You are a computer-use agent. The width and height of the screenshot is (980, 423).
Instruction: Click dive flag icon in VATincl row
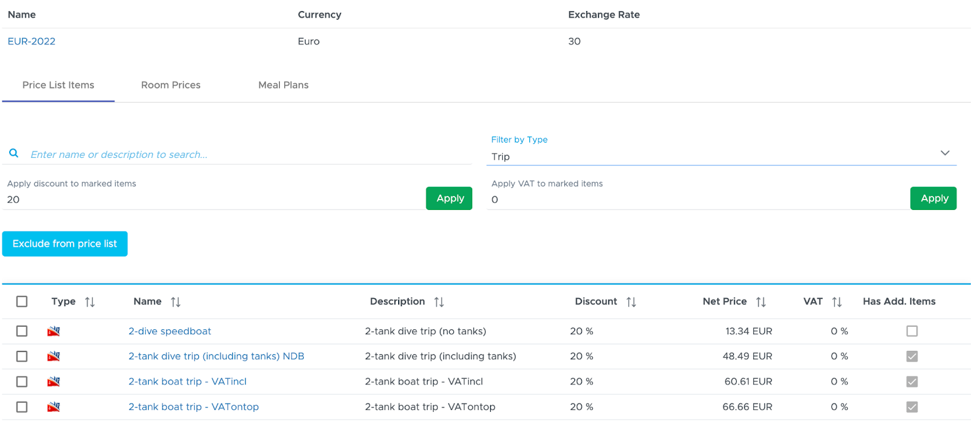(x=54, y=381)
